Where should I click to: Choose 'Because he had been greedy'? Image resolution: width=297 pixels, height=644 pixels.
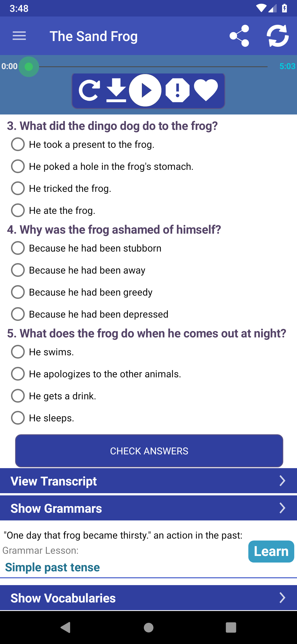coord(82,292)
